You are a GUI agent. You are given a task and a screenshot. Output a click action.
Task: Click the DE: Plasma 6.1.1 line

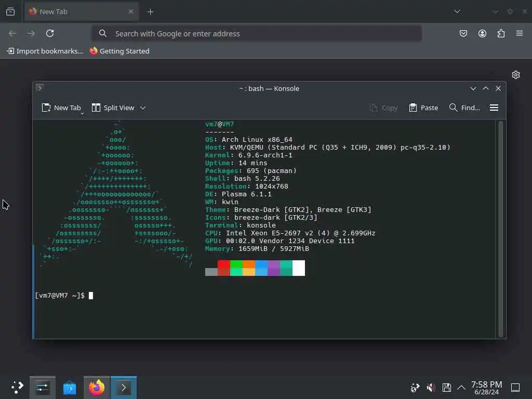238,194
